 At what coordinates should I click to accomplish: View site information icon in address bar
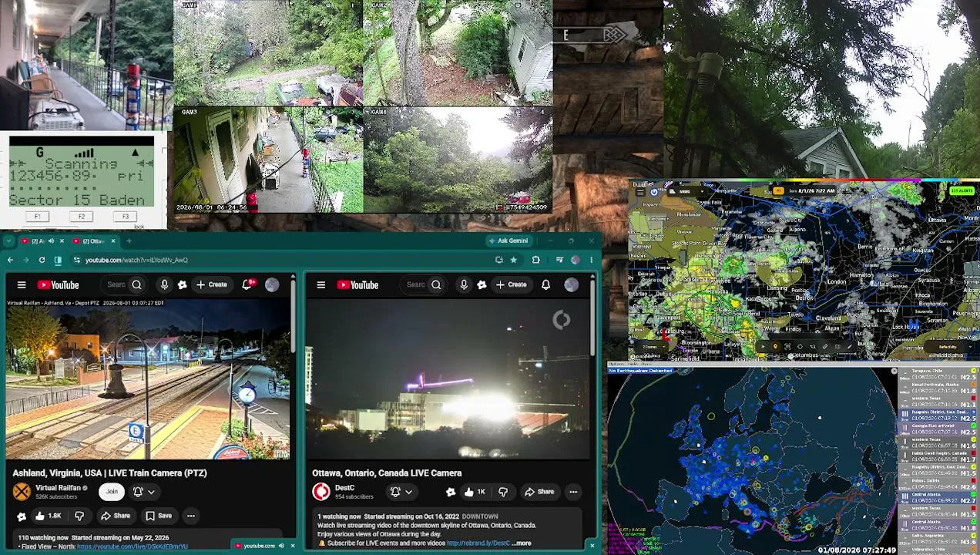coord(76,261)
